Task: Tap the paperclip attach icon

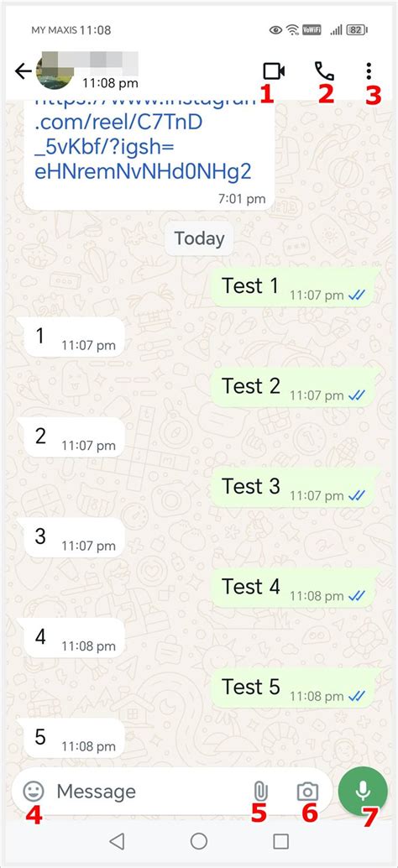Action: pyautogui.click(x=259, y=791)
